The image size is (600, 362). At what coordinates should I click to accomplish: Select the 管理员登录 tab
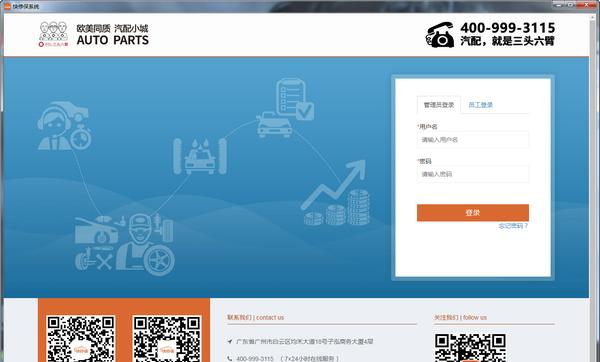439,104
